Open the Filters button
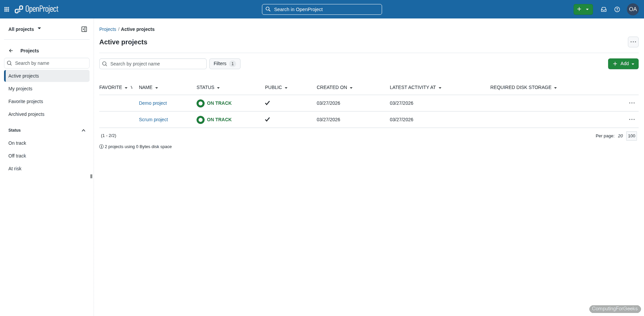 225,63
